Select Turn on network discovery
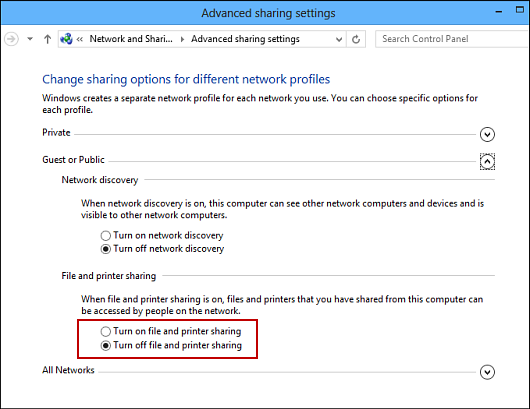Screen dimensions: 530x409 [105, 235]
